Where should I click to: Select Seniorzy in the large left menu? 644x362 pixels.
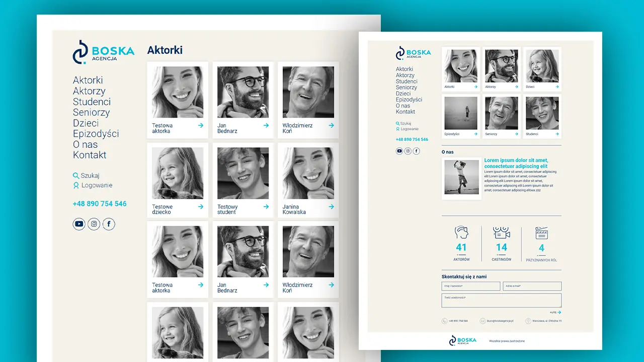[x=91, y=113]
